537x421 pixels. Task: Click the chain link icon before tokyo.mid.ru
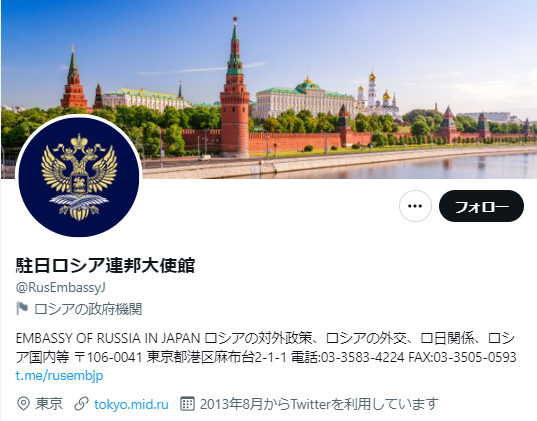click(x=82, y=404)
